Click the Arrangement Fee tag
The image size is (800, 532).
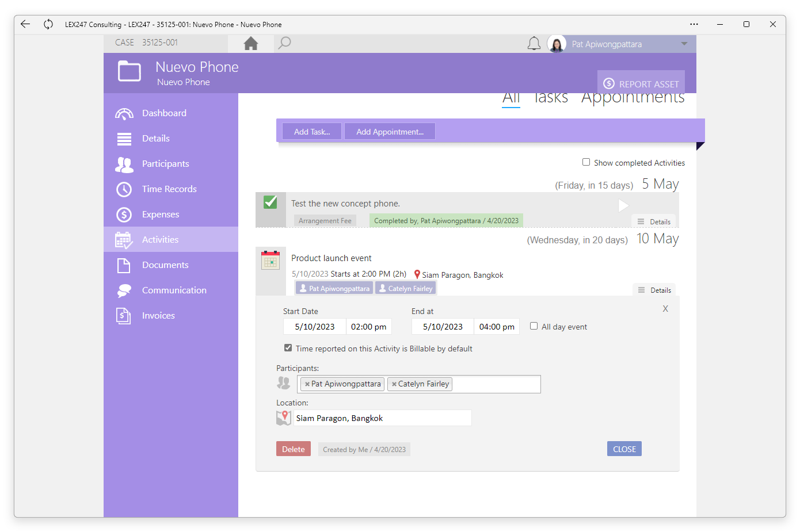[x=325, y=221]
